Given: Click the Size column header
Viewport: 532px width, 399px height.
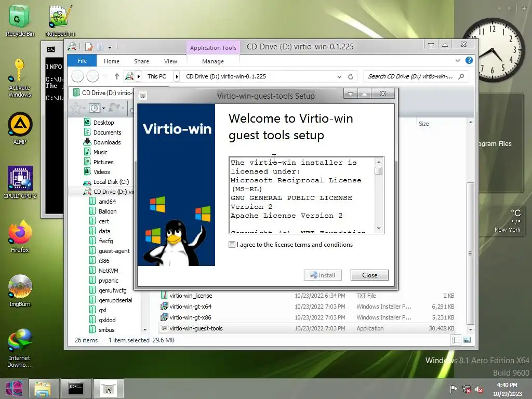Looking at the screenshot, I should pyautogui.click(x=424, y=124).
